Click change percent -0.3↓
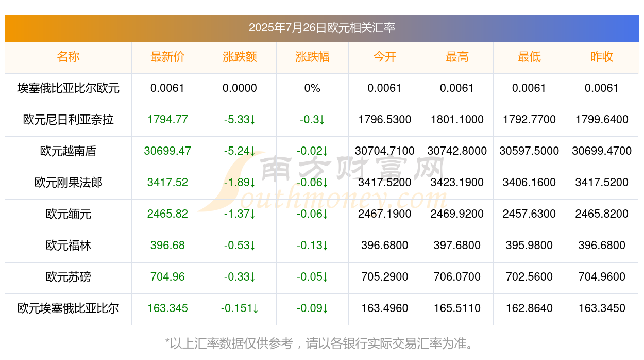This screenshot has width=644, height=360. [x=312, y=120]
